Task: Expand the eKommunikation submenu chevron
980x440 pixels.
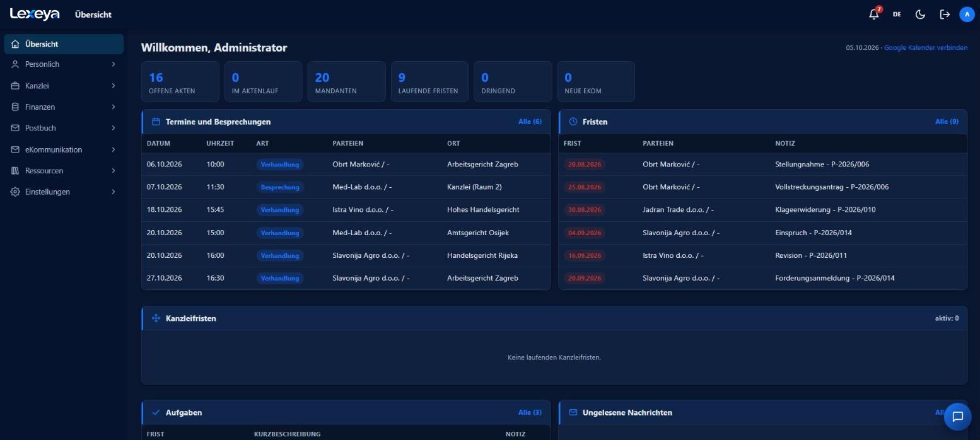Action: pos(114,149)
